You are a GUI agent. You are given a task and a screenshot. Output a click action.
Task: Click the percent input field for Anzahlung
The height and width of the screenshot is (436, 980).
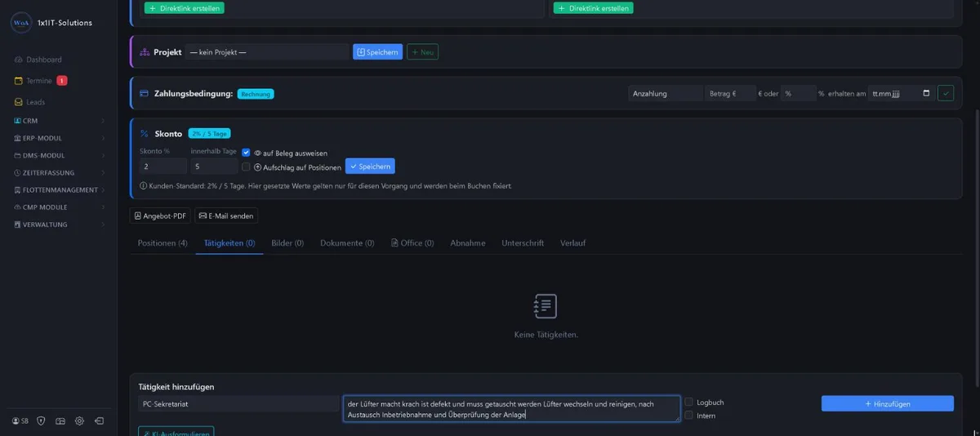click(799, 93)
